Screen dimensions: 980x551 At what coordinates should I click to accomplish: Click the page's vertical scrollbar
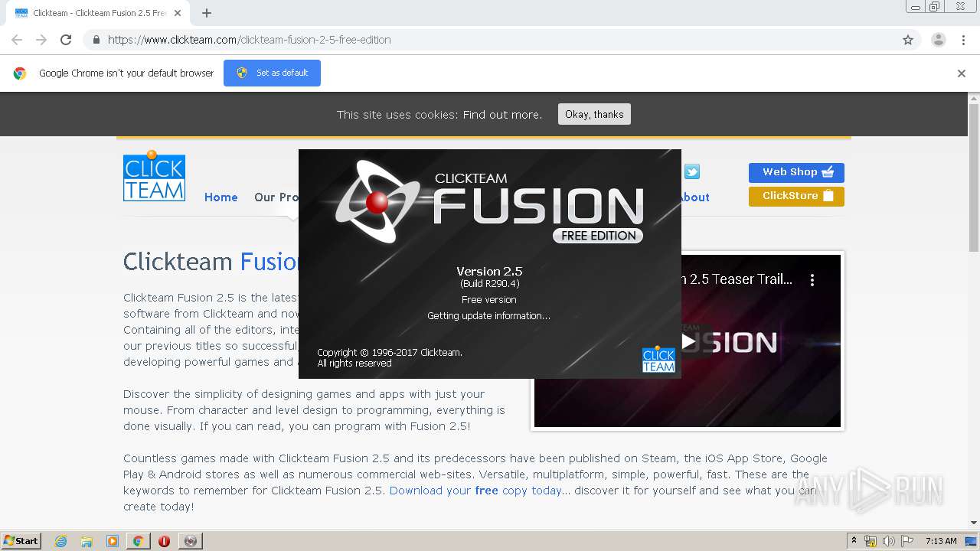(974, 178)
